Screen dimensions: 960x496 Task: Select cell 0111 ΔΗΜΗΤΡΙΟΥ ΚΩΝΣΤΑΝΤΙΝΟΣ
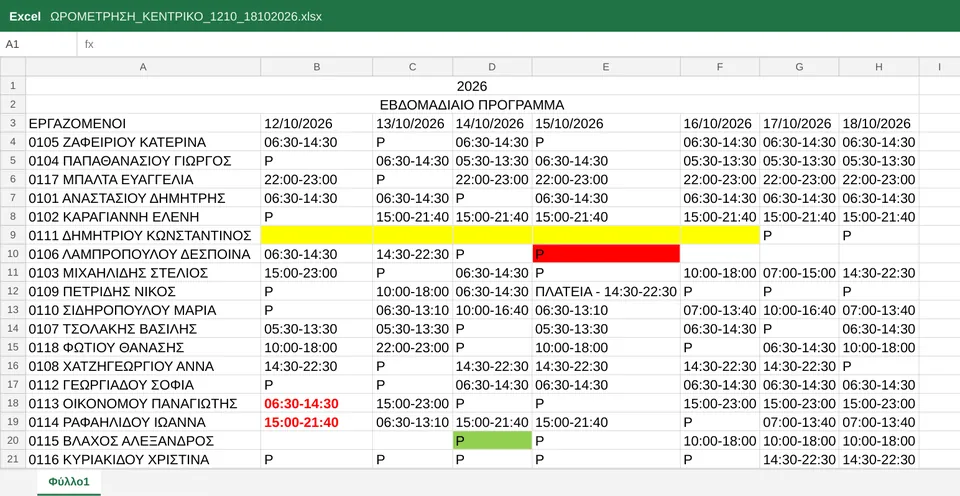[143, 235]
